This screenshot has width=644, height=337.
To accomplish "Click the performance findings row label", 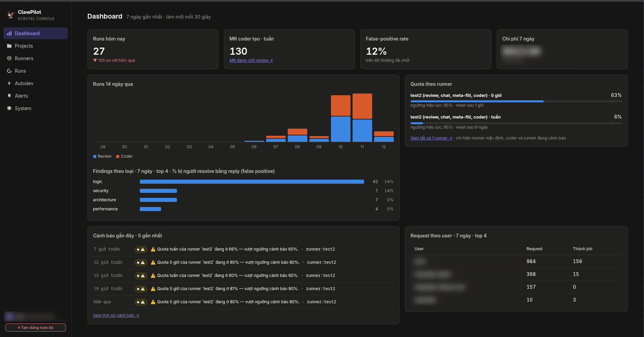I will (x=105, y=209).
